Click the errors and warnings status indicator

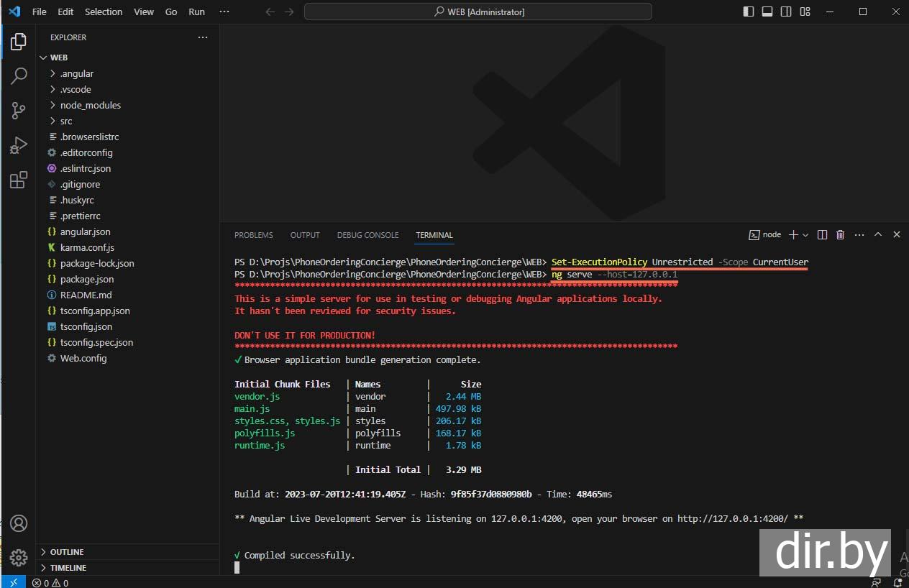click(x=50, y=583)
